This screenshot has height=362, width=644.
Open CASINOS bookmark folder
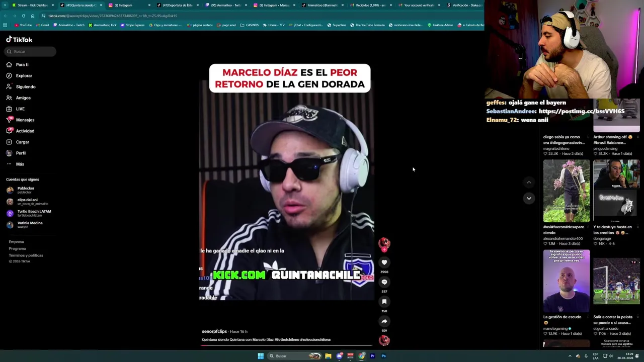tap(250, 25)
